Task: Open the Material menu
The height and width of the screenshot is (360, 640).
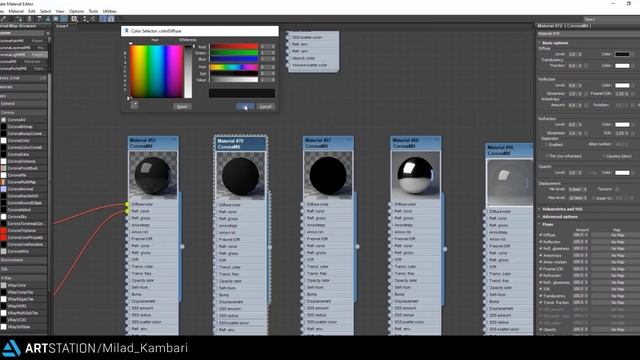Action: (x=16, y=11)
